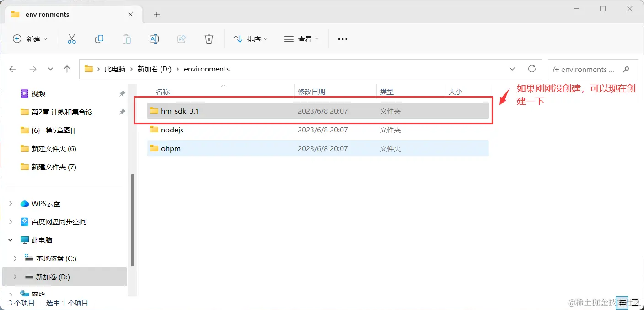The image size is (644, 310).
Task: Sort by 大小 column header
Action: click(x=455, y=92)
